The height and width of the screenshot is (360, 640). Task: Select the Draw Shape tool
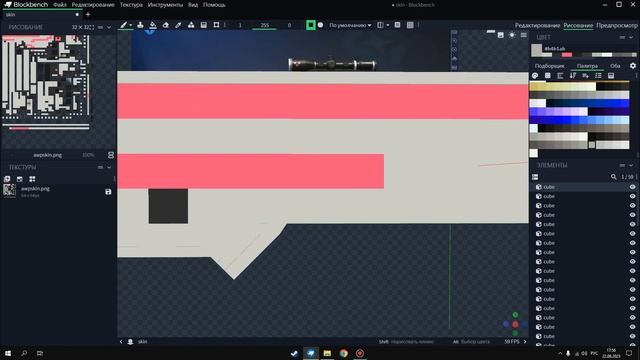[x=191, y=25]
